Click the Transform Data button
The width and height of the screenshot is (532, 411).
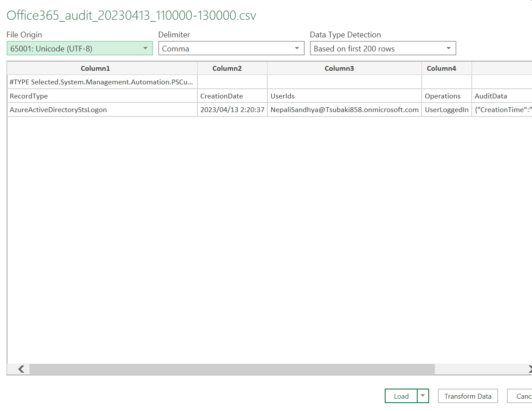tap(468, 396)
